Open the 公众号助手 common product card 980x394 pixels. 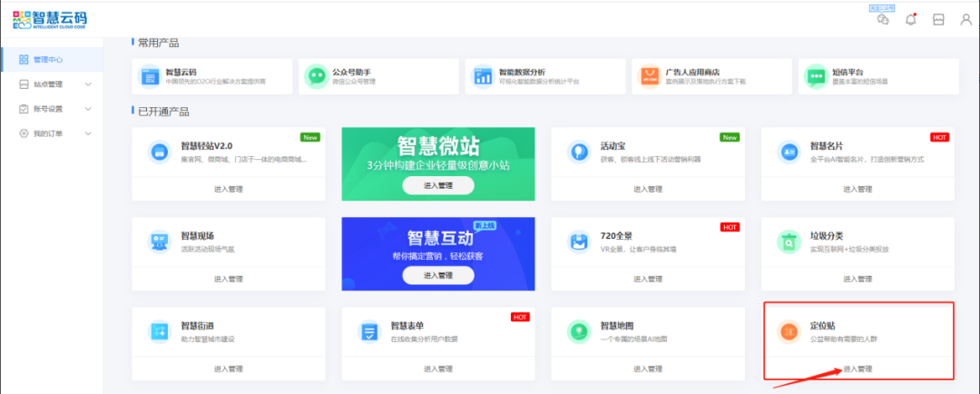click(x=379, y=76)
